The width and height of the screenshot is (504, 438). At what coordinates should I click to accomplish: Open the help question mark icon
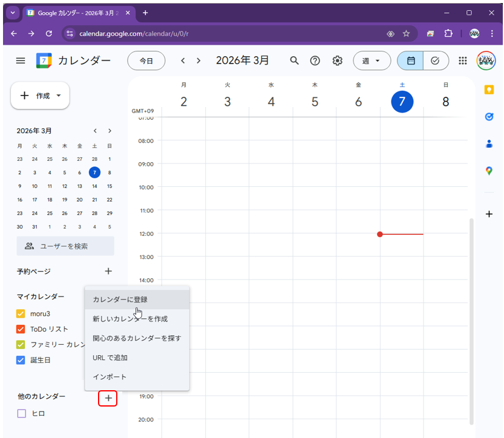(315, 60)
